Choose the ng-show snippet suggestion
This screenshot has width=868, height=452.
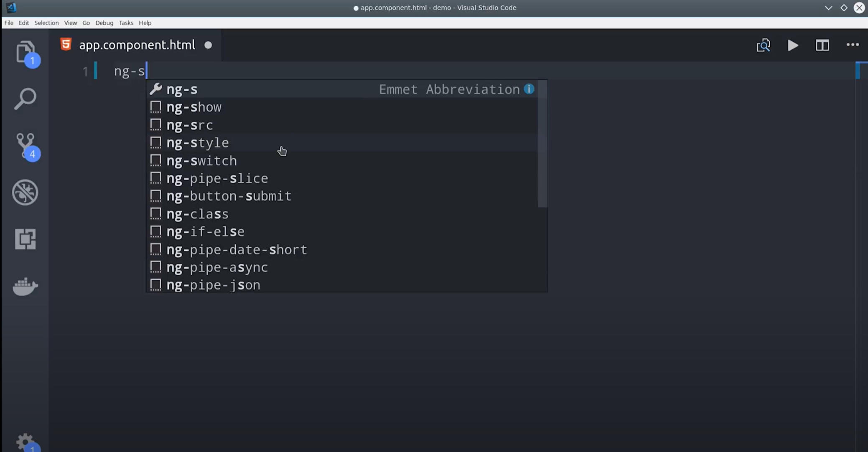tap(194, 107)
